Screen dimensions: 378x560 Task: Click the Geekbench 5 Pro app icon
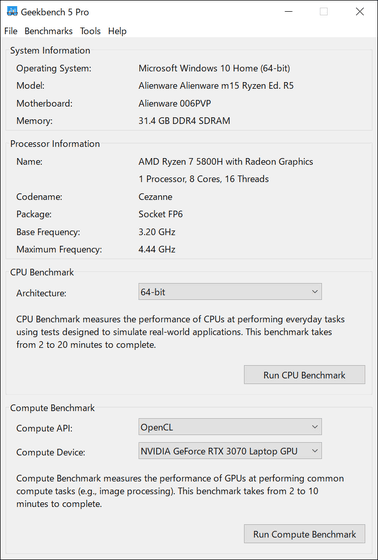tap(12, 11)
